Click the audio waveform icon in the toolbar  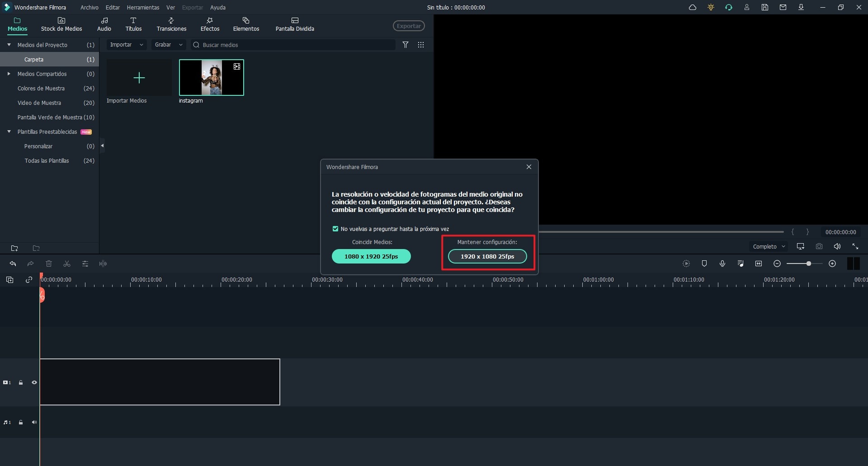pyautogui.click(x=103, y=264)
